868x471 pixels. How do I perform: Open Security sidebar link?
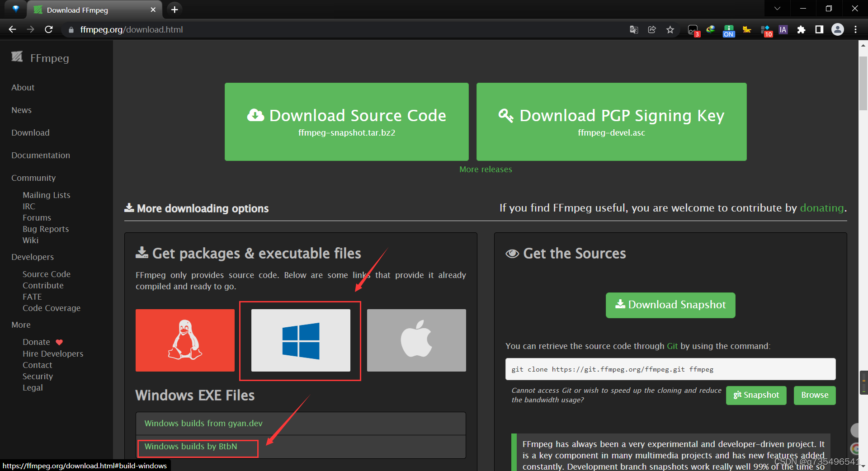point(38,377)
